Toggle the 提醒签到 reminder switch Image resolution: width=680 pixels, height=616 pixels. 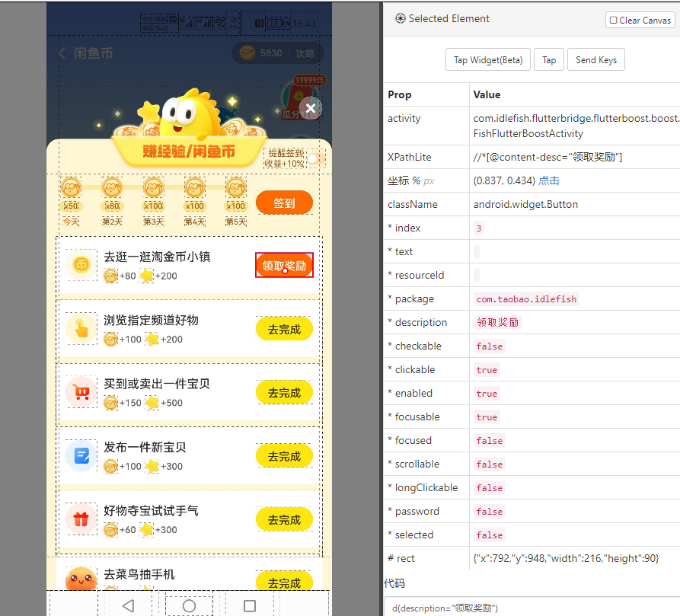point(316,158)
